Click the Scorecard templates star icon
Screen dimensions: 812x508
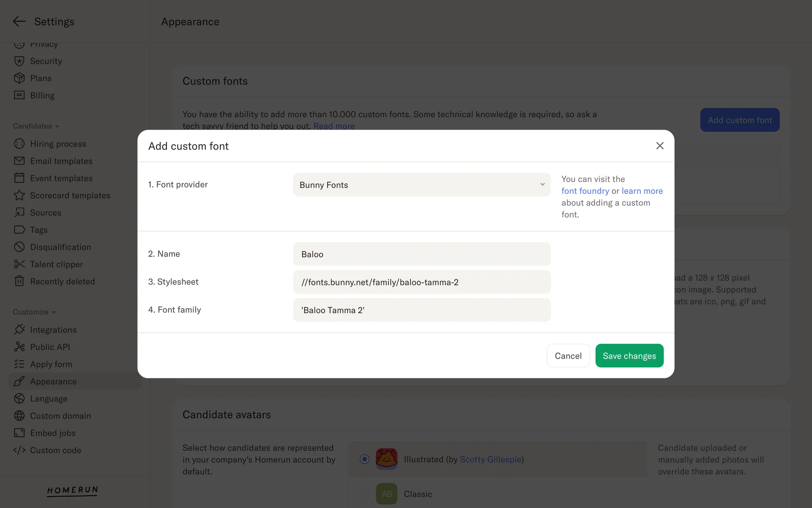tap(19, 195)
